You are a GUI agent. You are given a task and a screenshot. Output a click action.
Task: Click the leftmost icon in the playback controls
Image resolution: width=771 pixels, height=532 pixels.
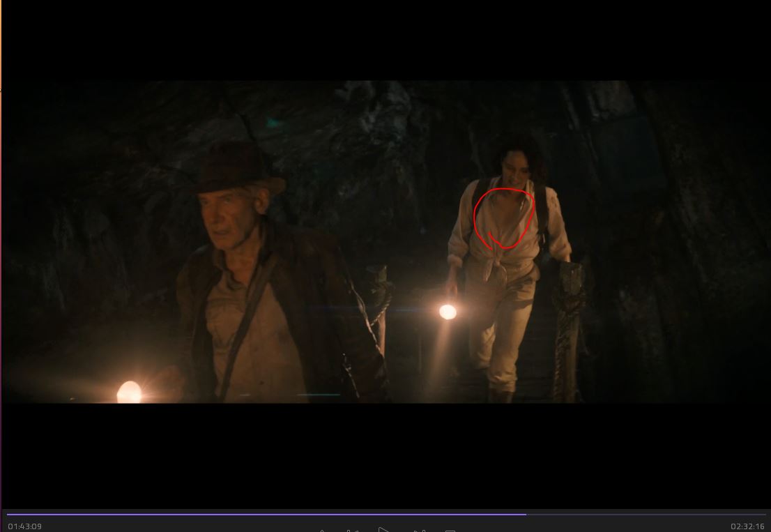[x=322, y=530]
